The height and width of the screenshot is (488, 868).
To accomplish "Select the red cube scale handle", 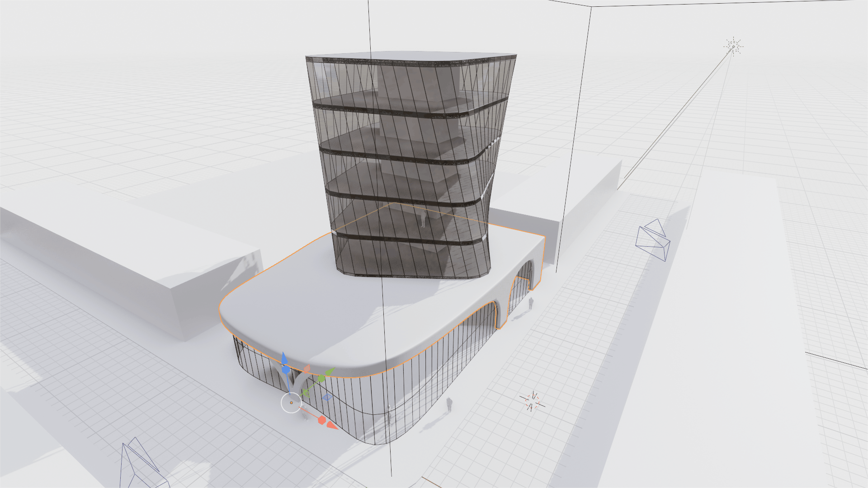I will click(322, 420).
